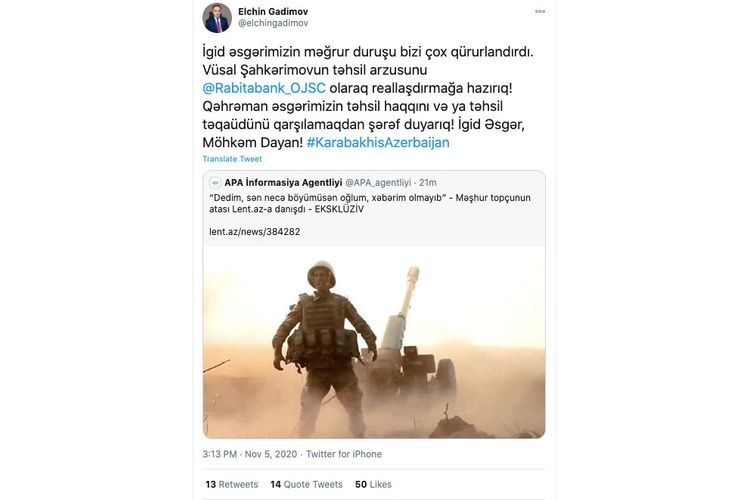Open the @APA_agentliyi handle in quoted tweet
The width and height of the screenshot is (749, 500).
(378, 182)
